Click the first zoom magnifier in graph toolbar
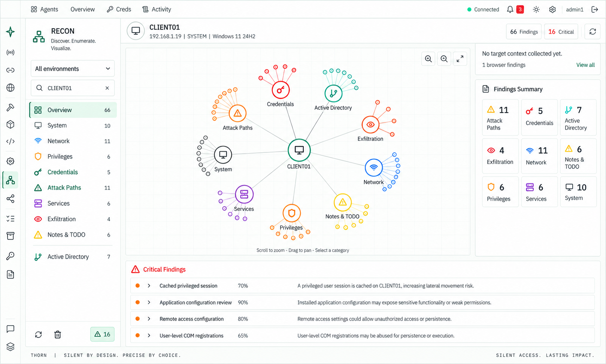This screenshot has width=606, height=364. point(428,59)
